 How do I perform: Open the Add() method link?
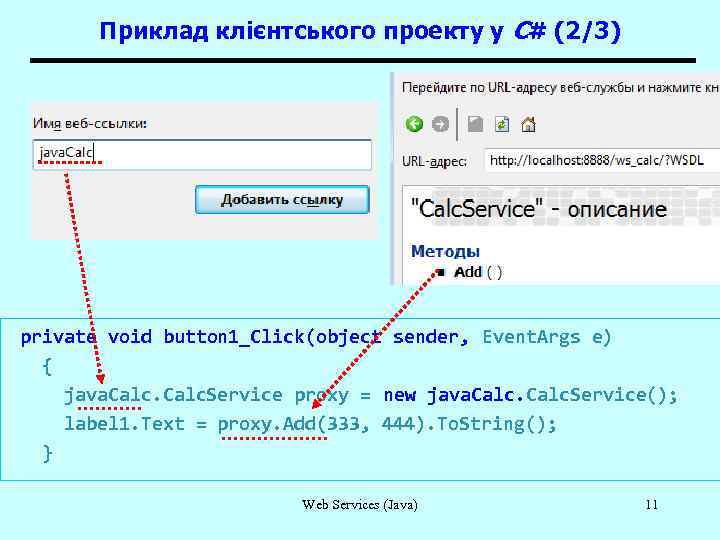[x=478, y=272]
